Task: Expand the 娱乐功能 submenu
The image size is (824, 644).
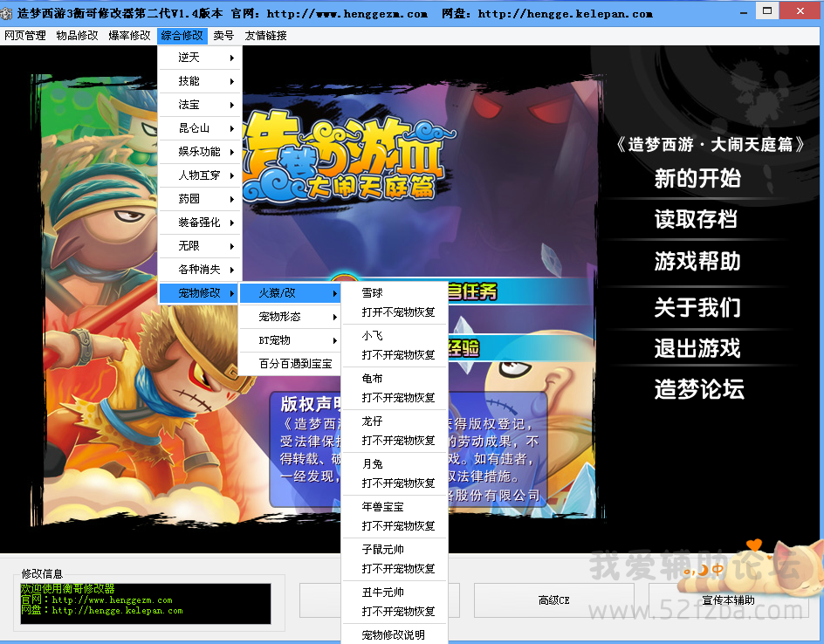Action: (x=200, y=152)
